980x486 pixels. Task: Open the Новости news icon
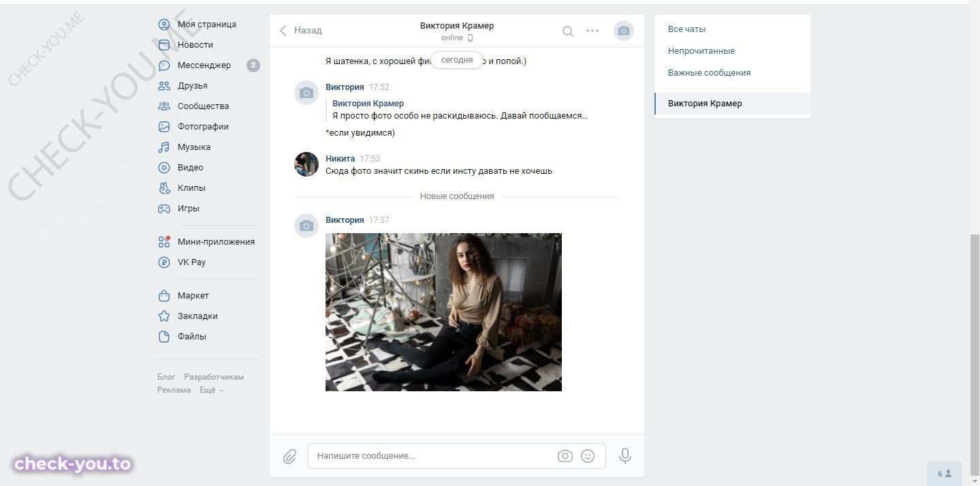(x=163, y=45)
